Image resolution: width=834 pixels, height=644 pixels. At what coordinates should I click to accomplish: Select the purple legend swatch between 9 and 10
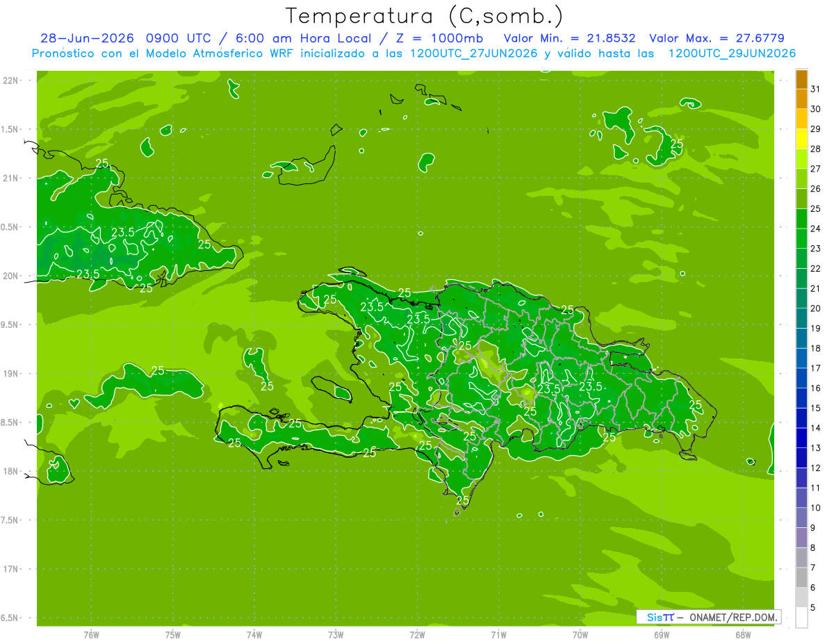pyautogui.click(x=801, y=518)
